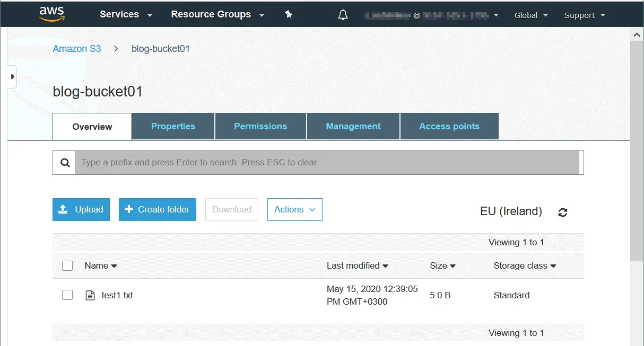
Task: Click the search magnifier icon
Action: [x=65, y=163]
